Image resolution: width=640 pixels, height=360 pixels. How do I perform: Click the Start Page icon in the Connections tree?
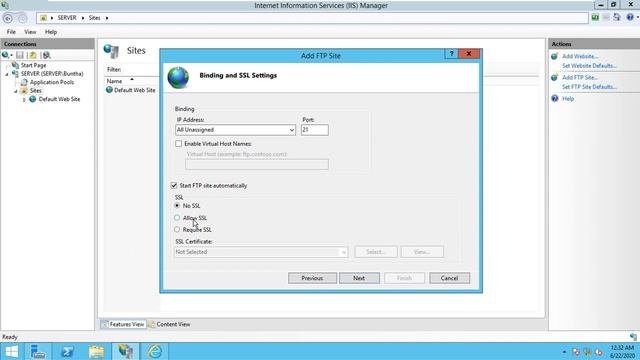coord(15,65)
